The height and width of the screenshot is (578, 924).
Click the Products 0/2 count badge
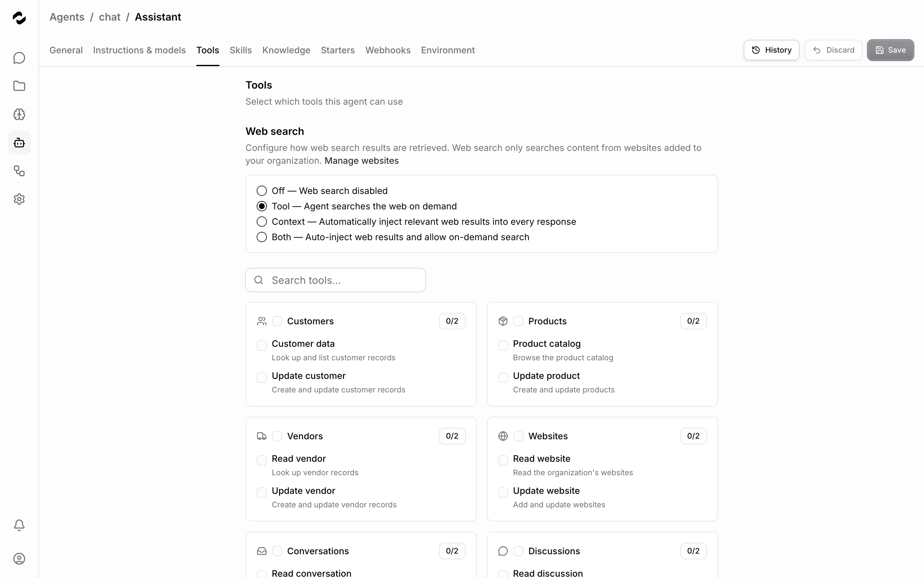(693, 321)
